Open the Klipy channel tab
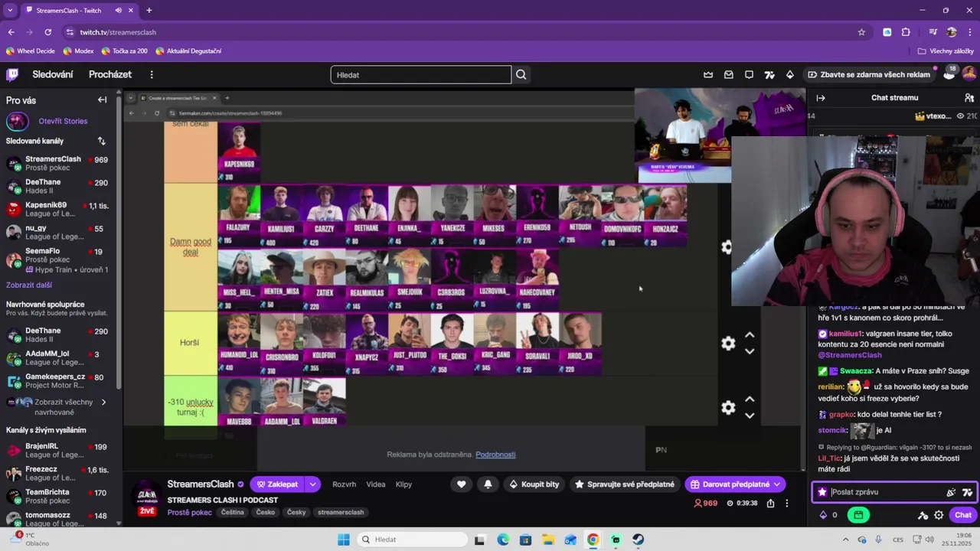 [x=403, y=484]
